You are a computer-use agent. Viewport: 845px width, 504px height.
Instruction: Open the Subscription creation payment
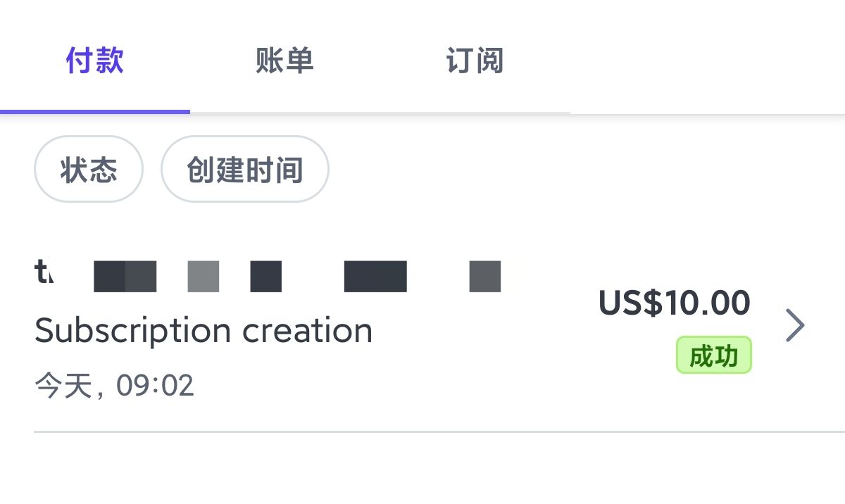204,330
